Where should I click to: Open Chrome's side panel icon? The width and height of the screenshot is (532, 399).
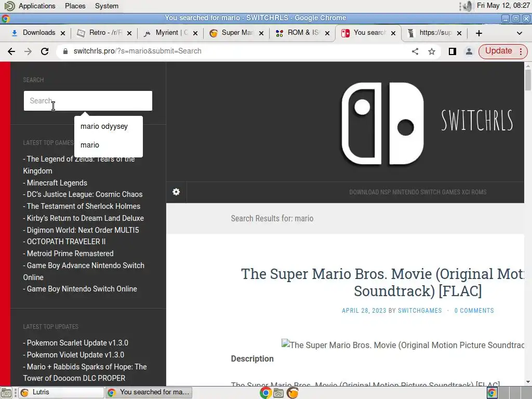click(x=453, y=51)
